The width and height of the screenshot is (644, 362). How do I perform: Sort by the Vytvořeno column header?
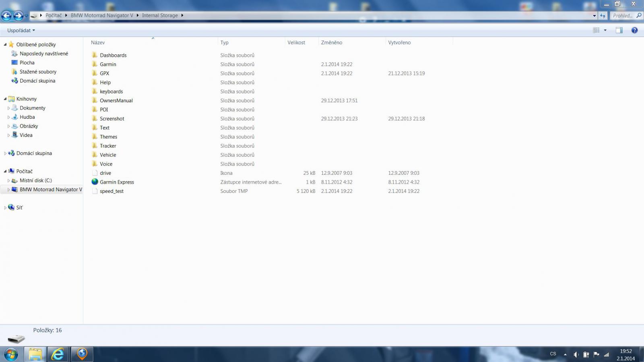399,43
